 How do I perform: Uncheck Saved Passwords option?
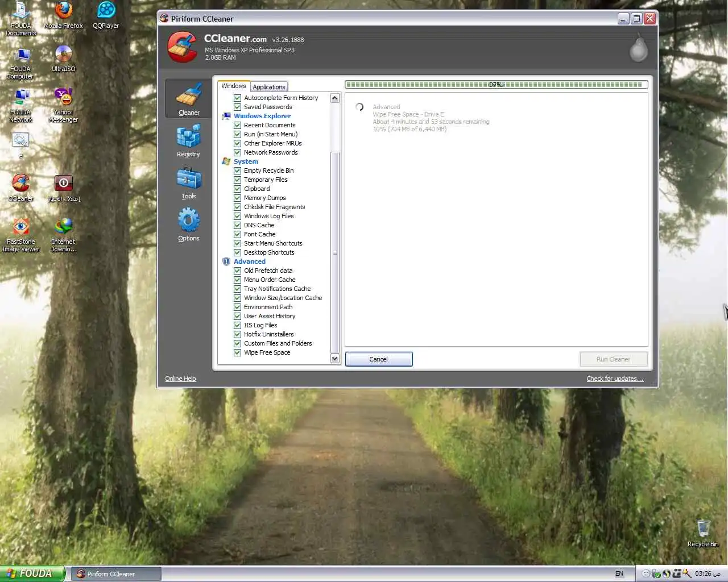238,107
